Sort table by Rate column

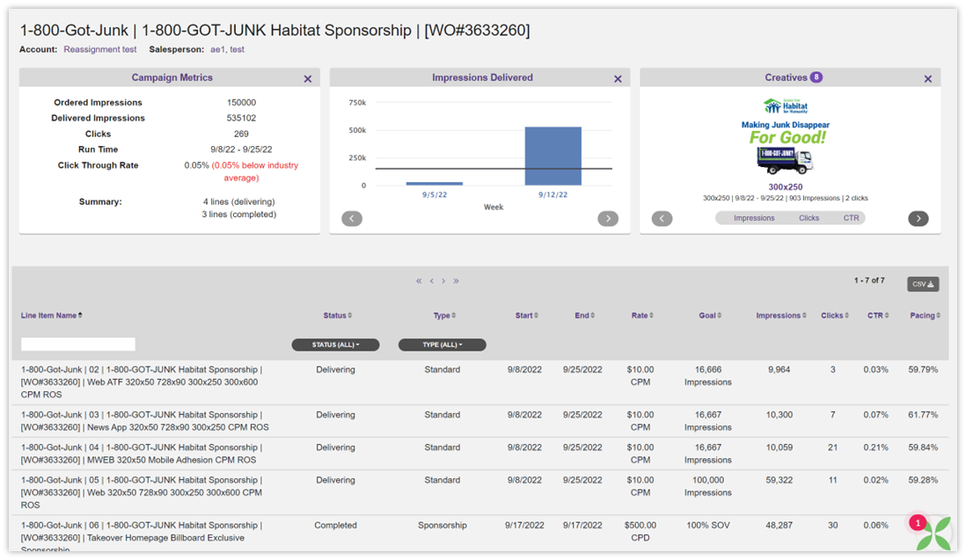(x=642, y=316)
